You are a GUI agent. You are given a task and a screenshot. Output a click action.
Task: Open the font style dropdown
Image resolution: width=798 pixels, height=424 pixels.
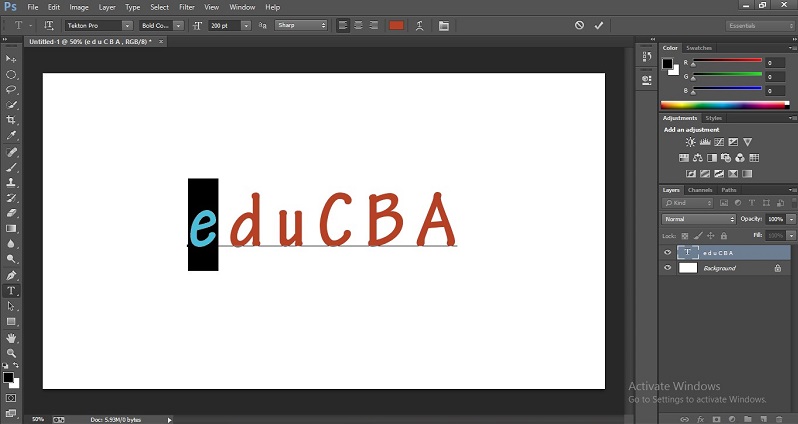pyautogui.click(x=178, y=25)
